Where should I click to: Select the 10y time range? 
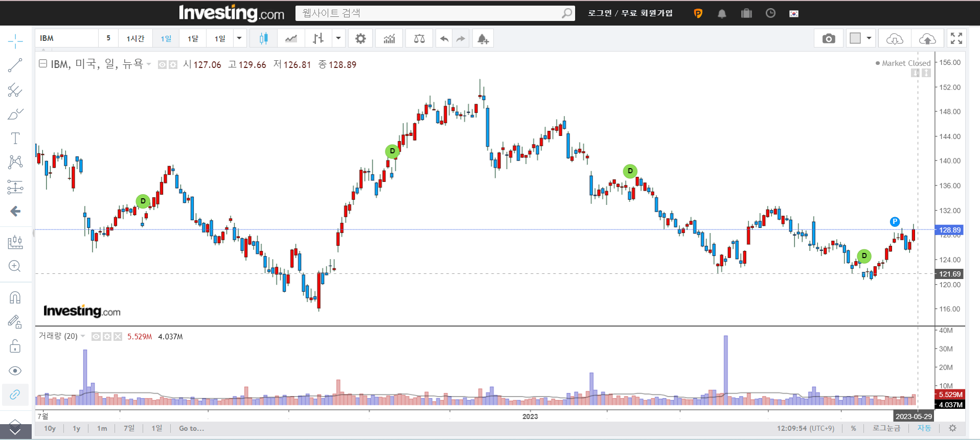click(x=50, y=428)
